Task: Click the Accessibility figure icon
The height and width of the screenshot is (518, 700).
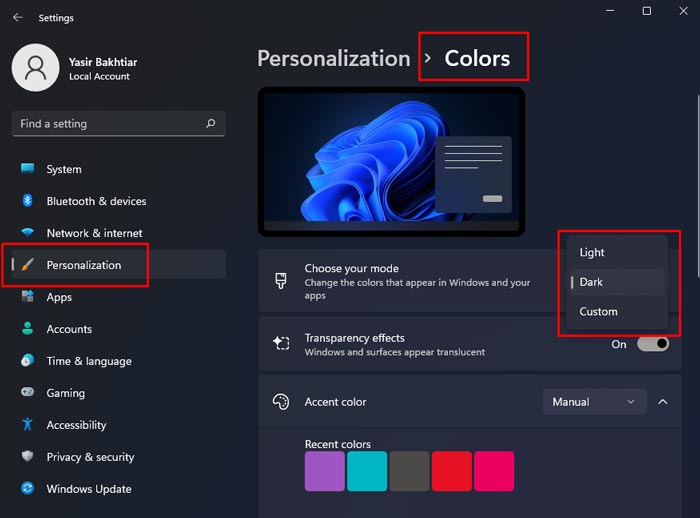Action: coord(28,424)
